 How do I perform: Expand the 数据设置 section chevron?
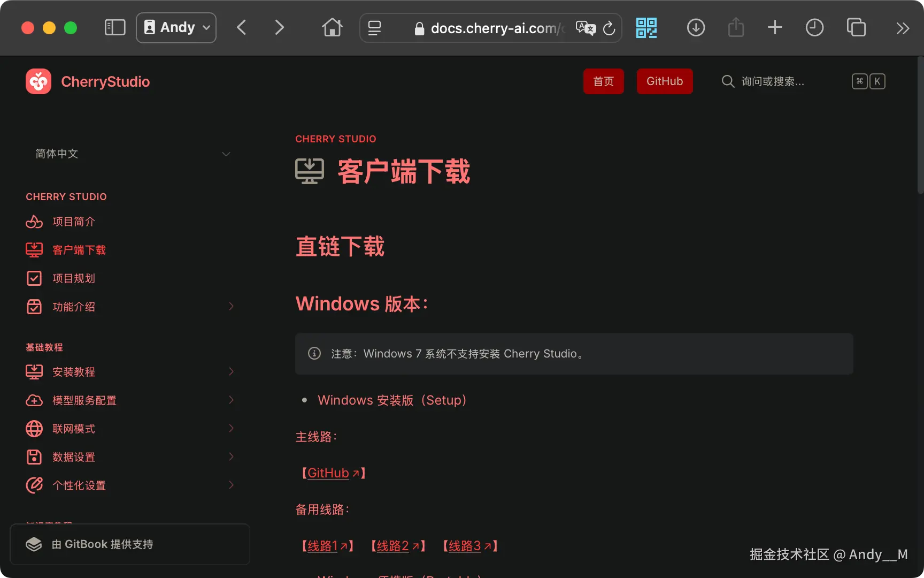[231, 457]
